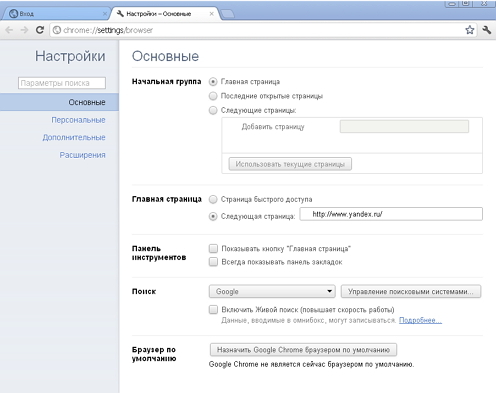Bookmark page with the star icon

pyautogui.click(x=470, y=30)
